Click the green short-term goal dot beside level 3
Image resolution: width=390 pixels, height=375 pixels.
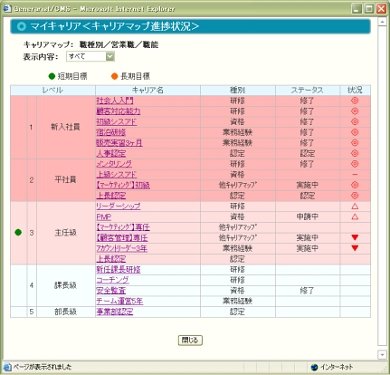(18, 232)
